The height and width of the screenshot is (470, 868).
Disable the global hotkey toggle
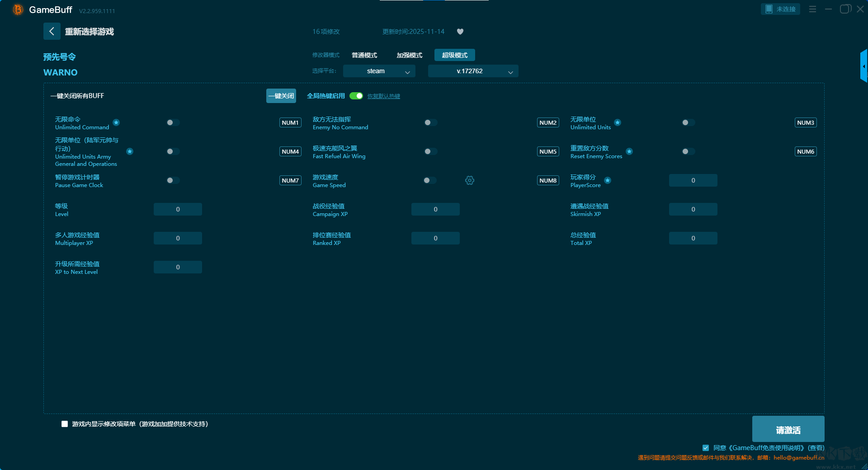click(x=356, y=96)
